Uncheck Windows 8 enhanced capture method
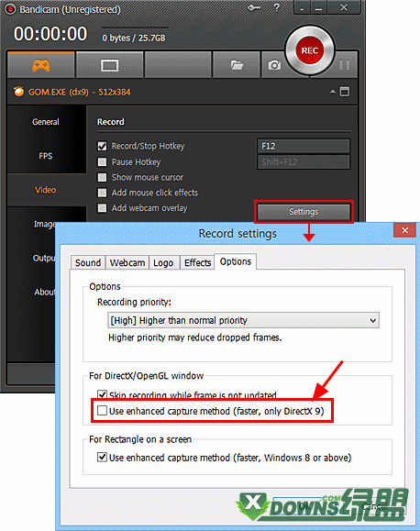 tap(102, 458)
